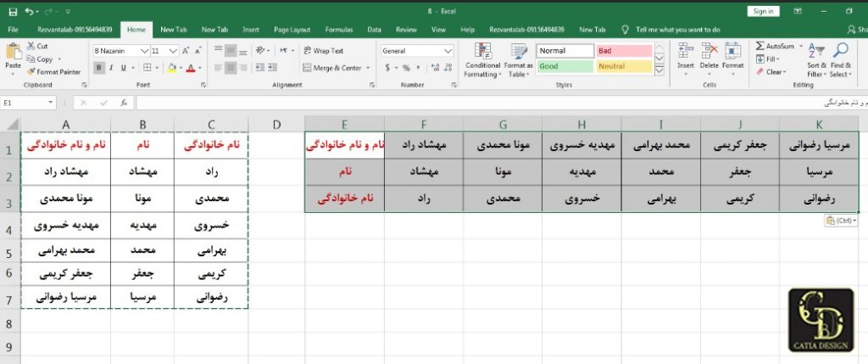This screenshot has width=868, height=364.
Task: Apply the Normal cell style
Action: 565,51
